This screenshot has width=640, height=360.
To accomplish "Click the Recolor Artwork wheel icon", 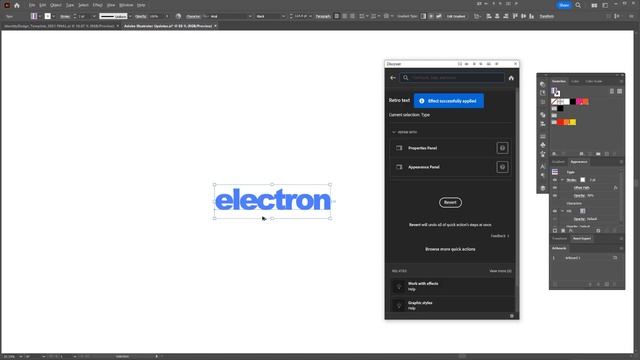I will [178, 16].
